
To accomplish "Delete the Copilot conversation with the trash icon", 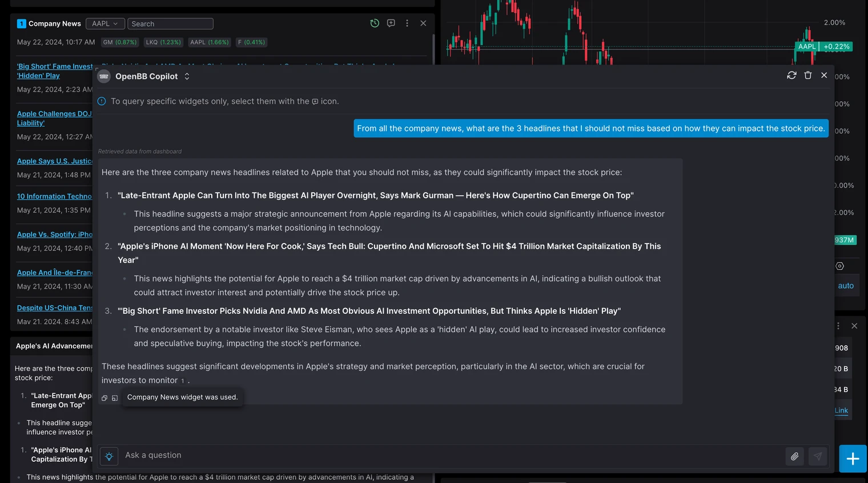I will coord(808,75).
